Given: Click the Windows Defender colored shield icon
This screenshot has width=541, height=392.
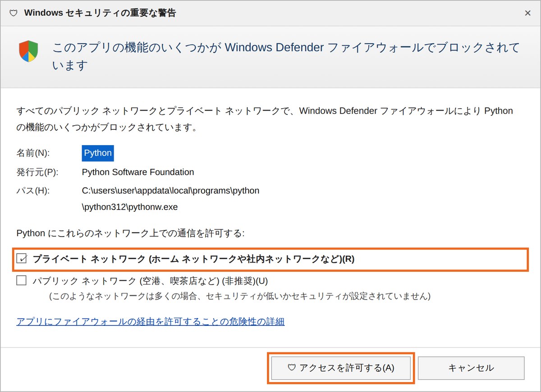Looking at the screenshot, I should (28, 51).
